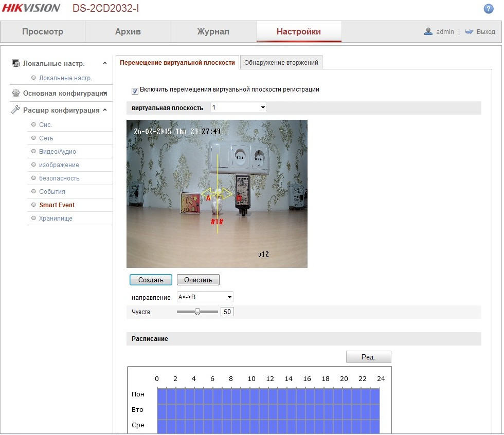Collapse the Расшир конфигурация section
Screen dimensions: 504x435
[105, 110]
